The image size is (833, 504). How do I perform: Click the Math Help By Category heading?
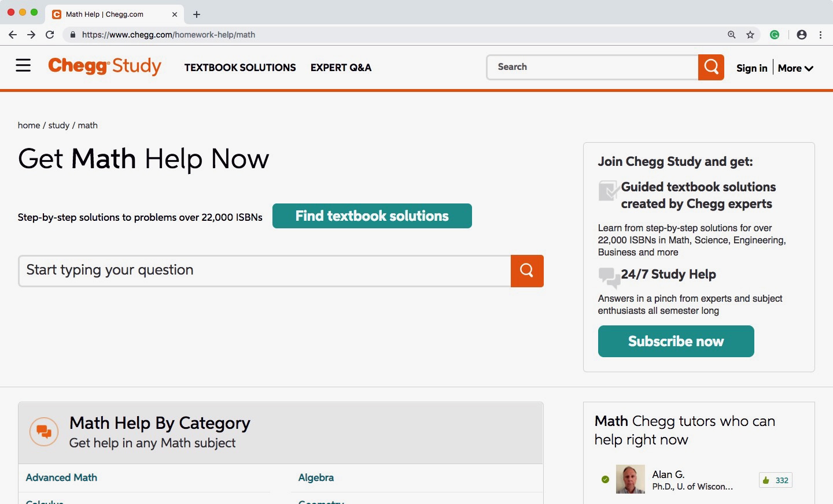coord(160,423)
